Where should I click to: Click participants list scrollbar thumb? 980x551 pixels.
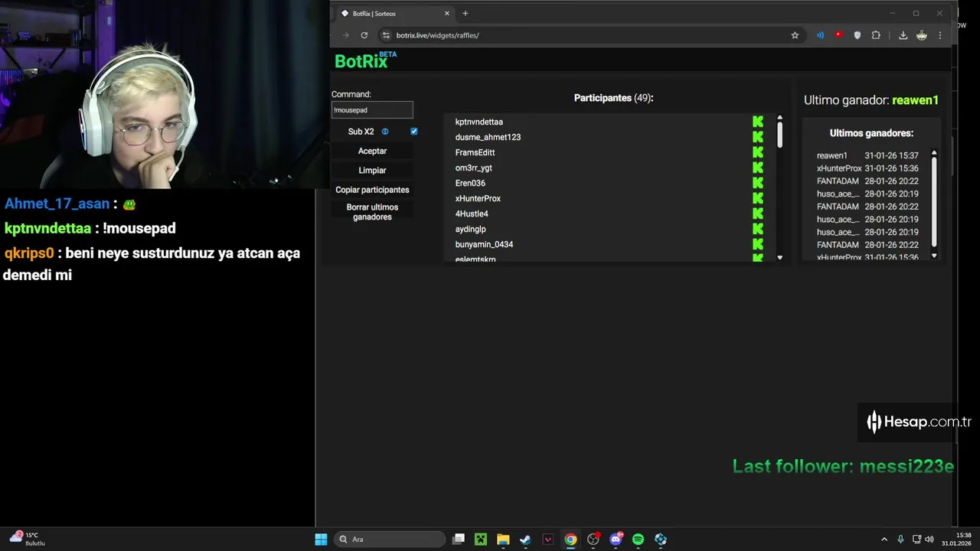[x=779, y=135]
